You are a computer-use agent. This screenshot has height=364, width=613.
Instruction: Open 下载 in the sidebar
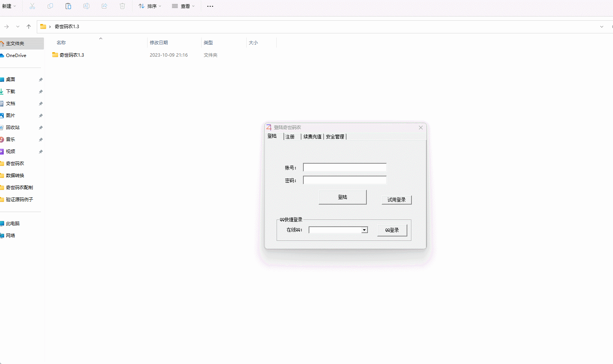[x=11, y=92]
